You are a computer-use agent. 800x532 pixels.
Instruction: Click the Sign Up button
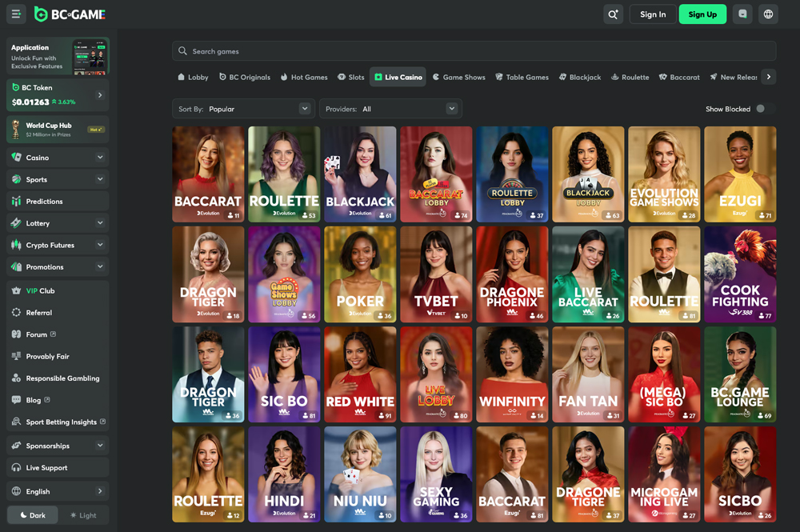pyautogui.click(x=702, y=14)
